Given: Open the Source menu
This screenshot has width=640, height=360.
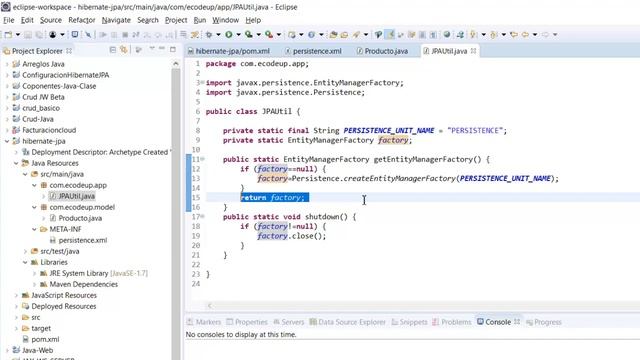Looking at the screenshot, I should click(x=51, y=20).
